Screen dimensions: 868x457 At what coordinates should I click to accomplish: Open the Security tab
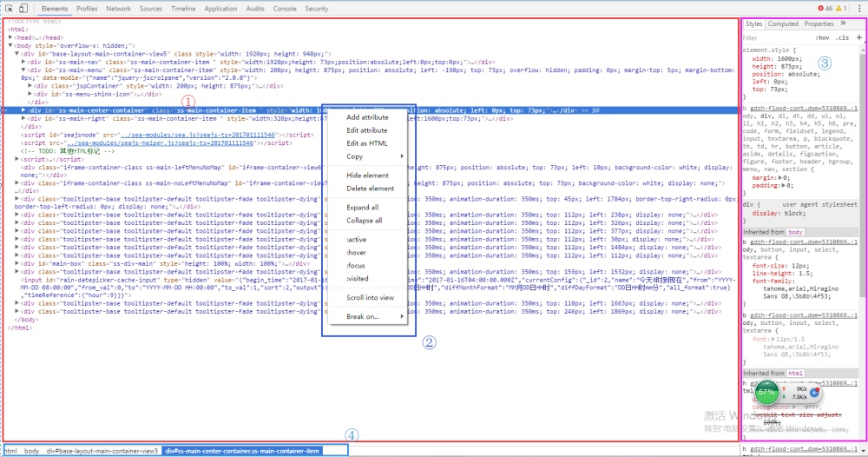click(317, 9)
